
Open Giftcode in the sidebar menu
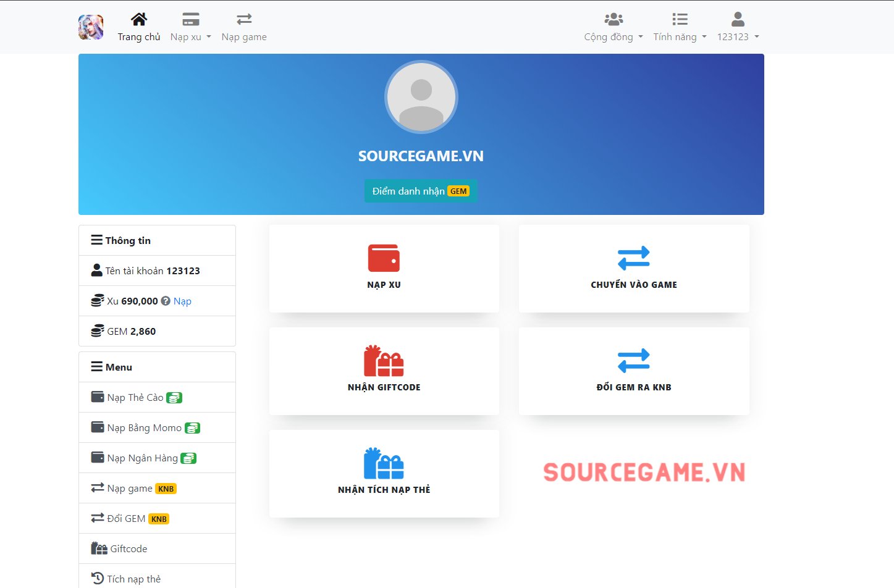129,548
